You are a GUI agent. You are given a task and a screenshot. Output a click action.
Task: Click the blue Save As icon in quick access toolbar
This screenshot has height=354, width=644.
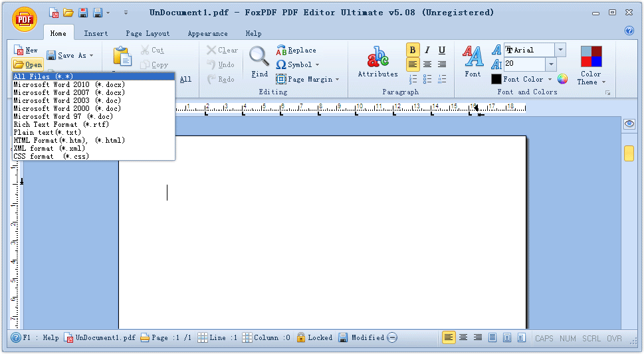97,13
